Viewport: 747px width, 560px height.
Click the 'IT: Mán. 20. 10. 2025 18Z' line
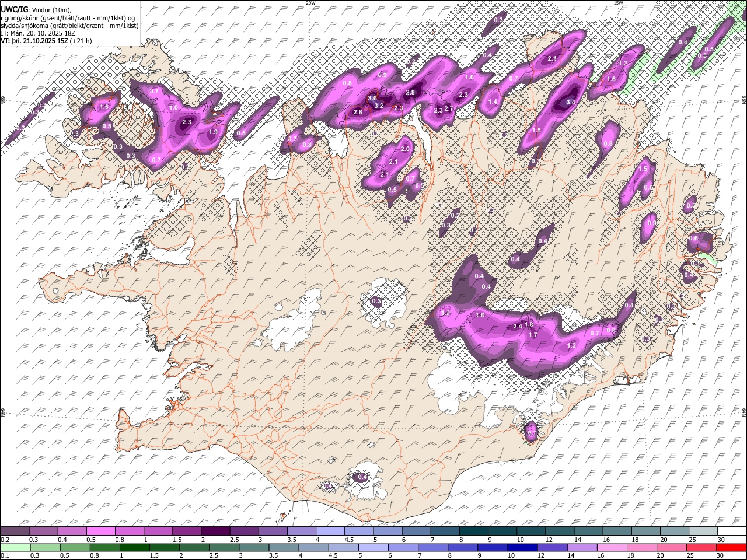coord(37,33)
